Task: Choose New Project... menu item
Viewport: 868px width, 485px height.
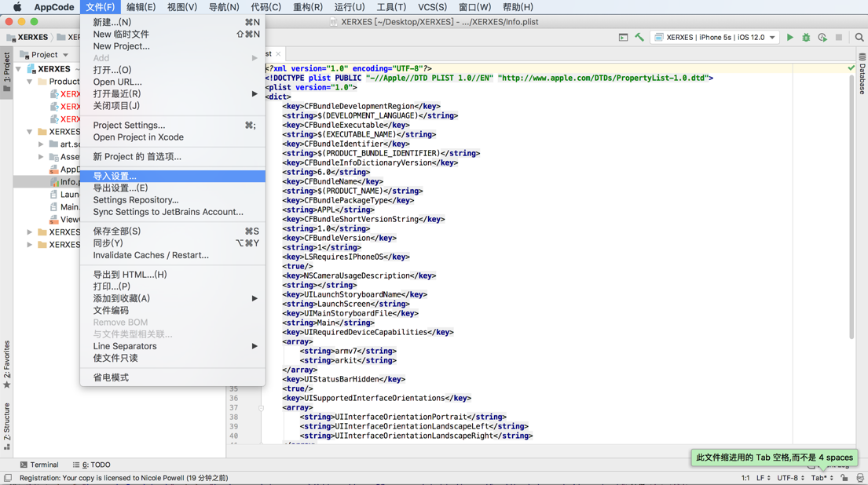Action: pyautogui.click(x=173, y=46)
